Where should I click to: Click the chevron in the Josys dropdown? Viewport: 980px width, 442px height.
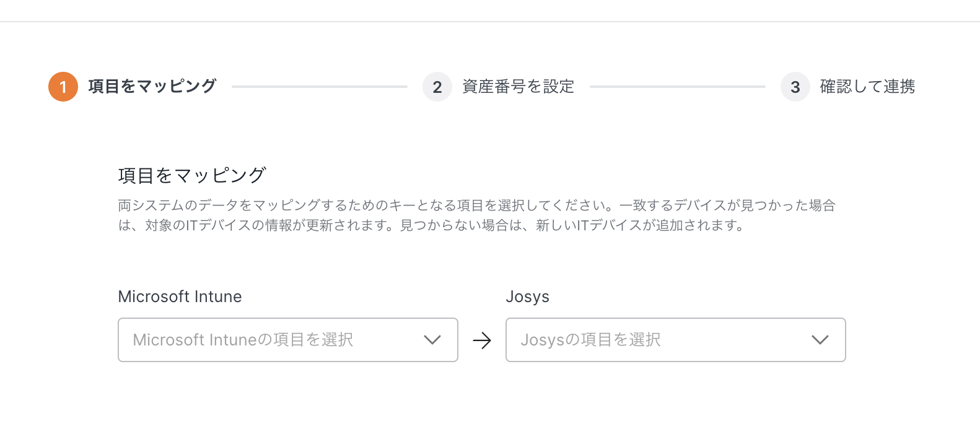[820, 340]
